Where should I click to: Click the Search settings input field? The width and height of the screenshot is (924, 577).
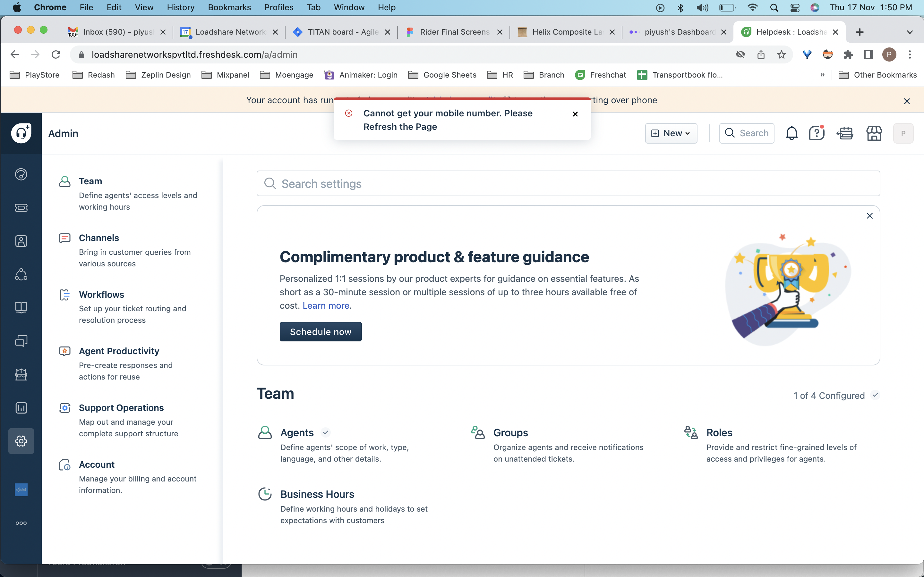click(x=568, y=184)
